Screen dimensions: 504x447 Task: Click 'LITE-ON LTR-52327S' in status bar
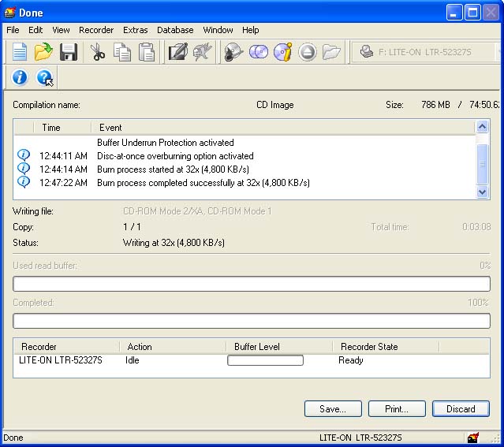(360, 438)
